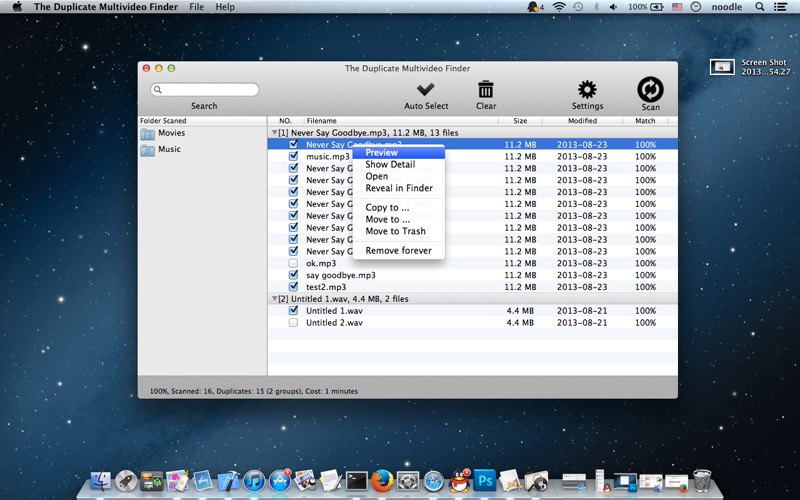Screen dimensions: 800x500
Task: Collapse group [1] Never Say Goodbye.mp3
Action: (x=274, y=133)
